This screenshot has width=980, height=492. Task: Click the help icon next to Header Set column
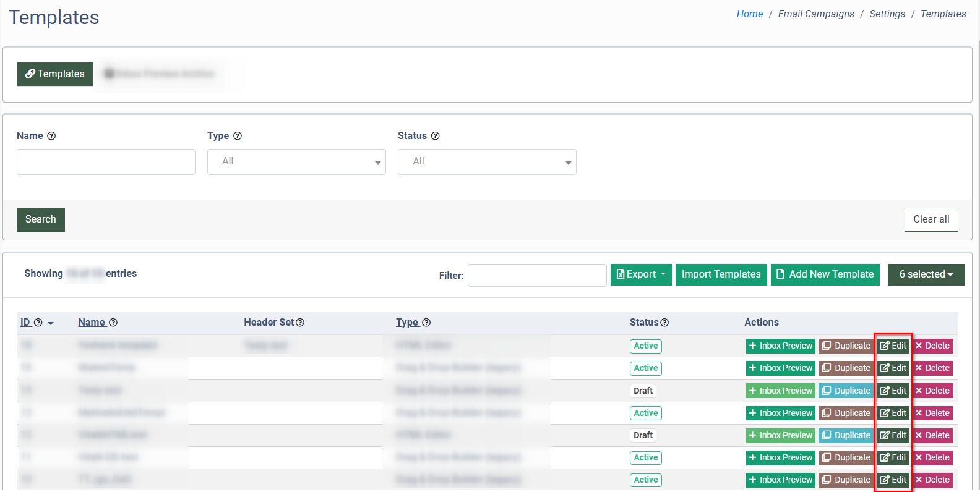[300, 323]
